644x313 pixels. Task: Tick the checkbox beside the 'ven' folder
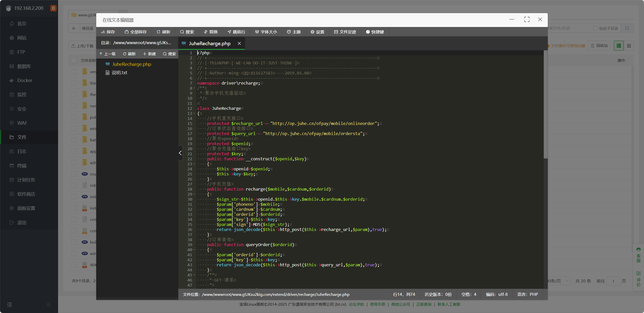click(x=74, y=72)
